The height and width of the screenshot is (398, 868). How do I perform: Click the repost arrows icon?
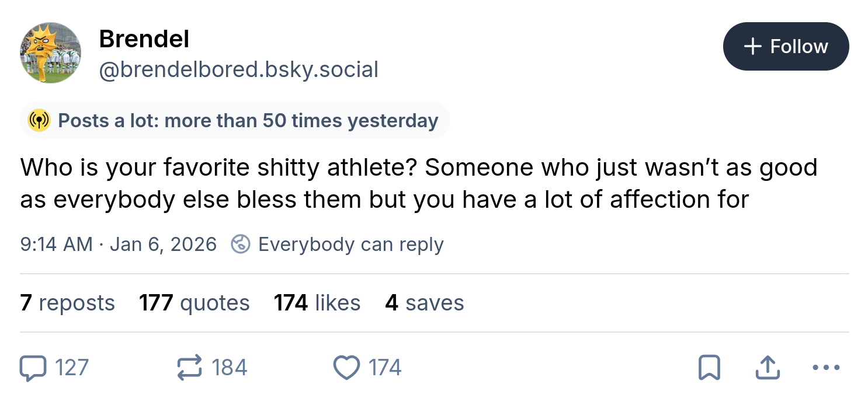(x=189, y=368)
